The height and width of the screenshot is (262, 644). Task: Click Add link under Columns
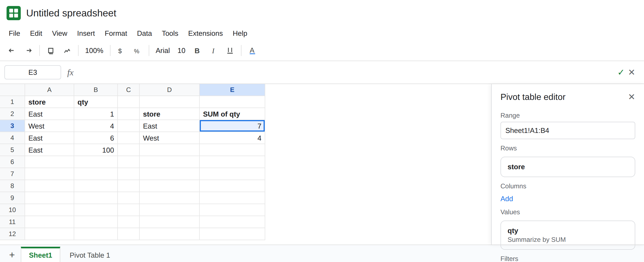tap(507, 199)
